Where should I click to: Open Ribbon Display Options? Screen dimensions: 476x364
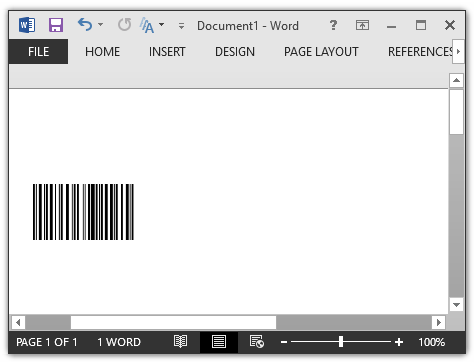pyautogui.click(x=362, y=25)
